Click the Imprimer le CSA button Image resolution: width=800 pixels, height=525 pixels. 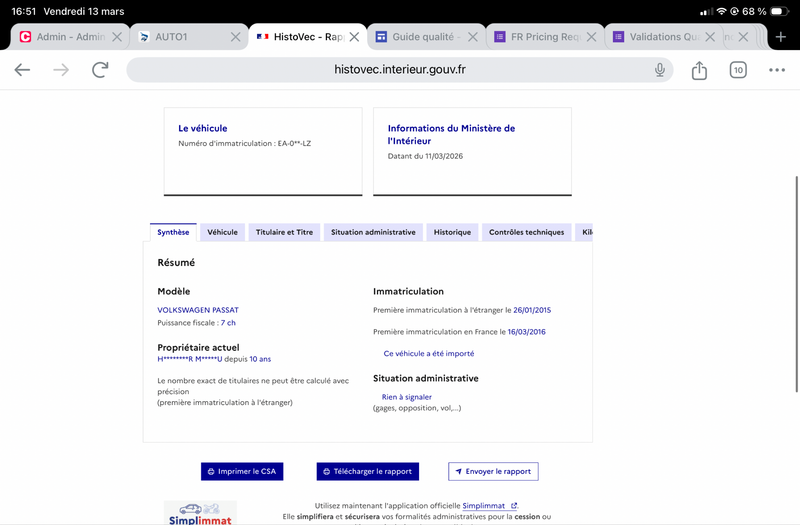coord(240,471)
